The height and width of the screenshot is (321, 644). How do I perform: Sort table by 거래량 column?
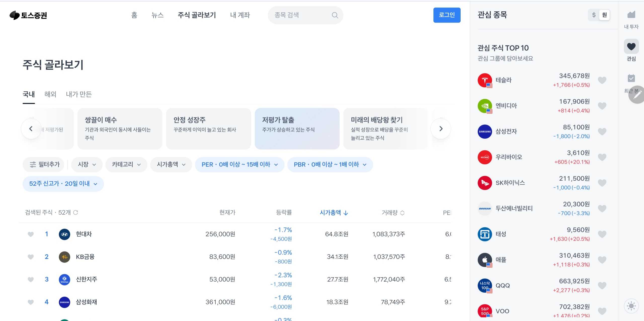coord(393,213)
